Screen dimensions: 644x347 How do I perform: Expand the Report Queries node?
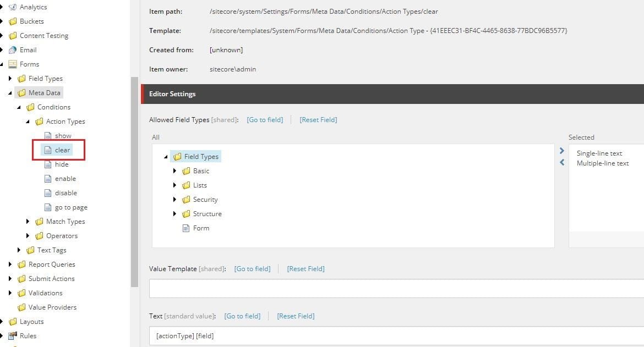[9, 264]
